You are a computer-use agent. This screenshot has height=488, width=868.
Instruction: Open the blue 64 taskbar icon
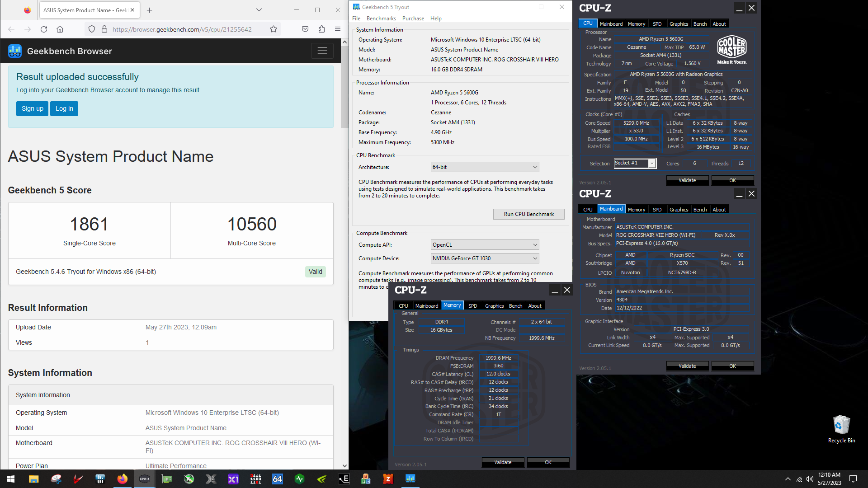278,479
